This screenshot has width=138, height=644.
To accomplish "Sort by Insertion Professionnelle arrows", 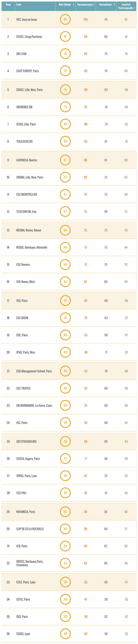I will coord(134,8).
